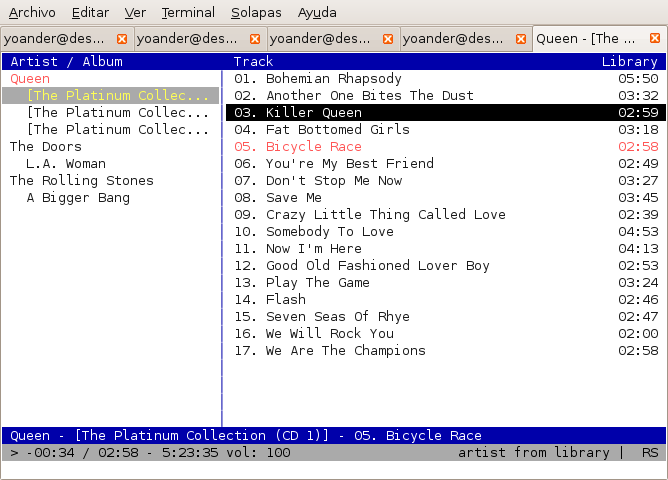Click the total time 5:23:35 in status line

point(190,453)
